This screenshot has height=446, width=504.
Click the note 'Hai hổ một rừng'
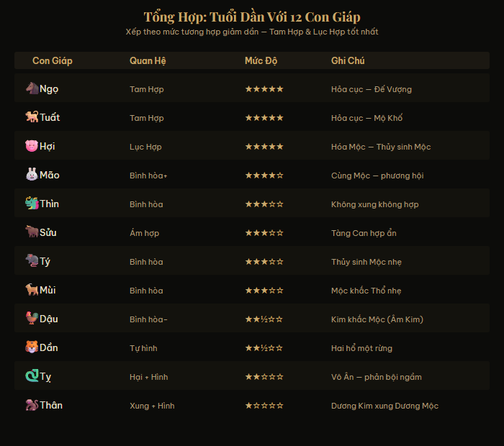click(x=362, y=348)
